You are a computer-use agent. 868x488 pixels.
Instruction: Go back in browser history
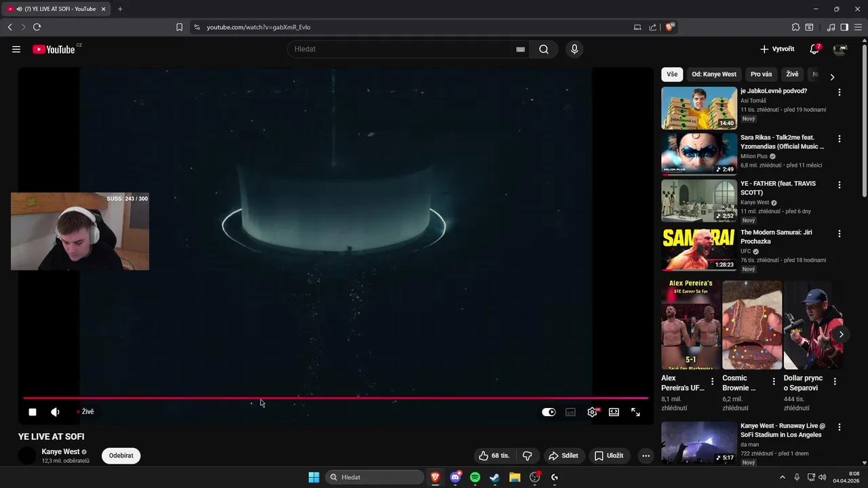click(x=9, y=27)
